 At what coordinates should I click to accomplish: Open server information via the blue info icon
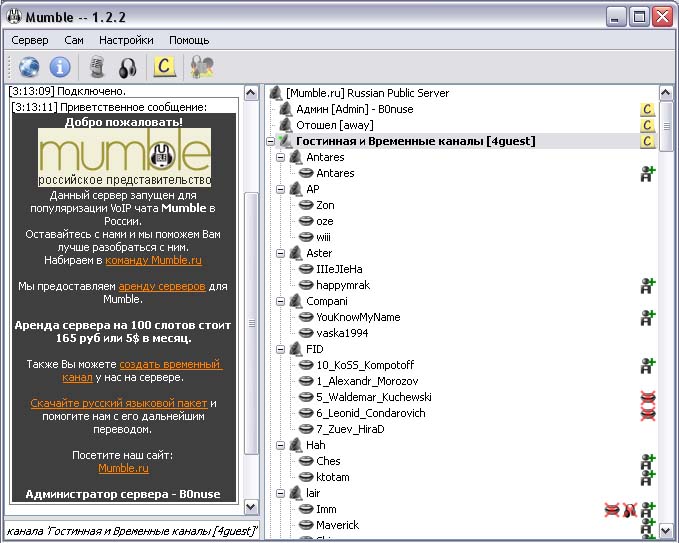pyautogui.click(x=60, y=67)
